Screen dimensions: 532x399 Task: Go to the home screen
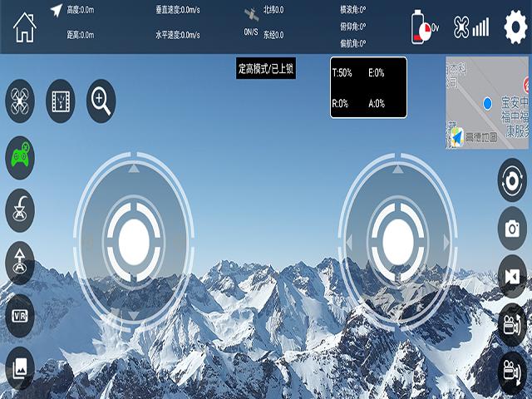pos(25,27)
